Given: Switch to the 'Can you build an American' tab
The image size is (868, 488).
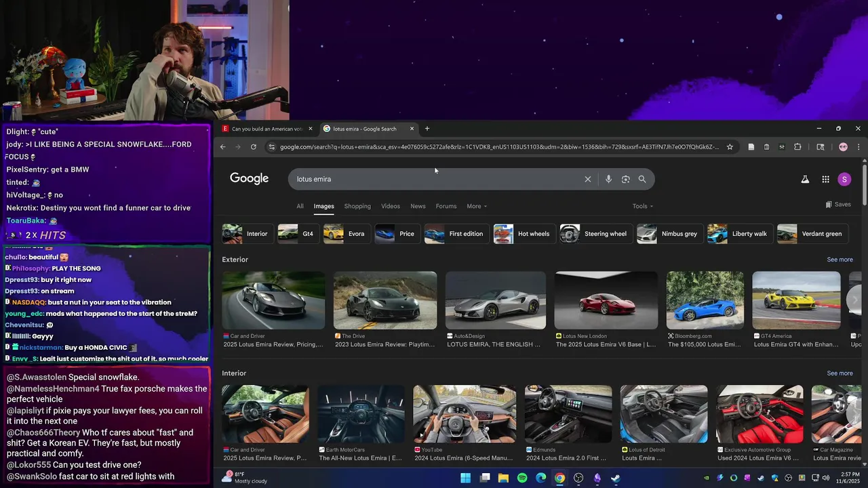Looking at the screenshot, I should (268, 129).
